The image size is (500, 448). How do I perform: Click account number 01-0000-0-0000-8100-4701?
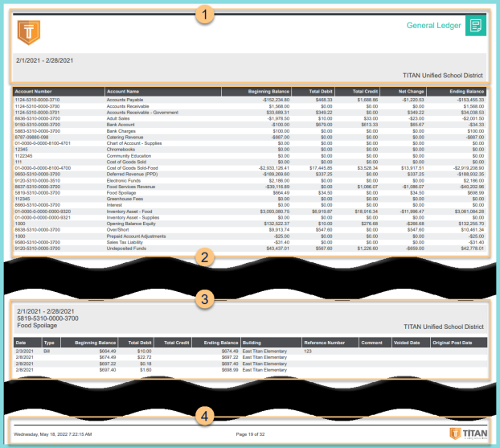pyautogui.click(x=43, y=143)
